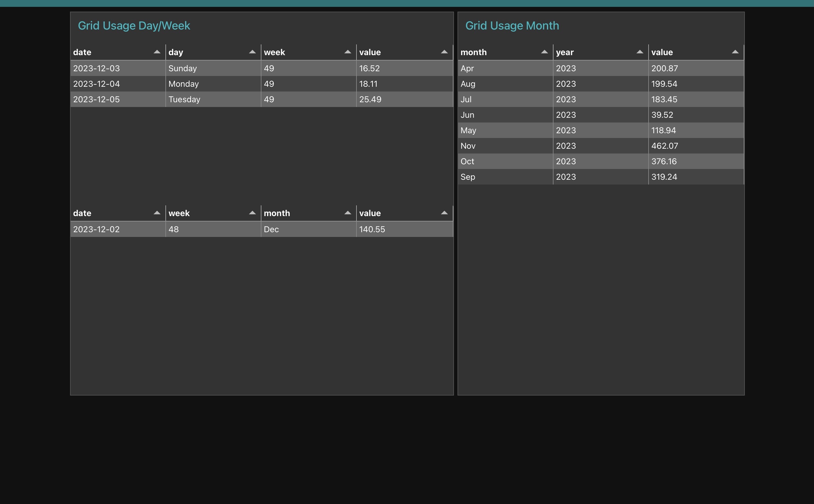The image size is (814, 504).
Task: Select value 18.11
Action: coord(405,84)
